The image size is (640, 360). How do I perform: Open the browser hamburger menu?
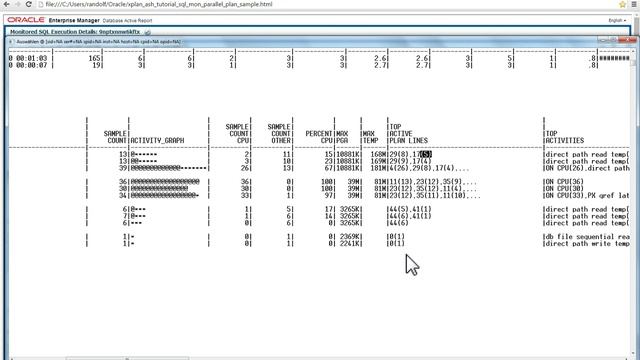[x=634, y=4]
